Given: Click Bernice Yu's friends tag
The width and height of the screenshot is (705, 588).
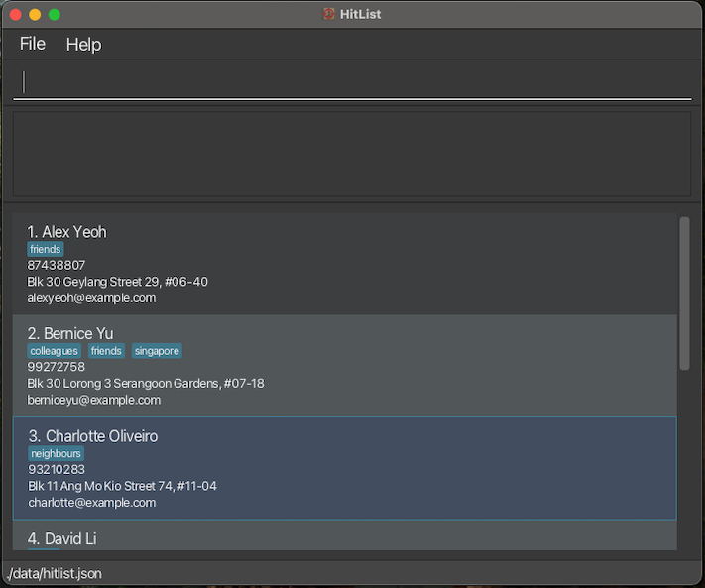Looking at the screenshot, I should click(x=106, y=351).
